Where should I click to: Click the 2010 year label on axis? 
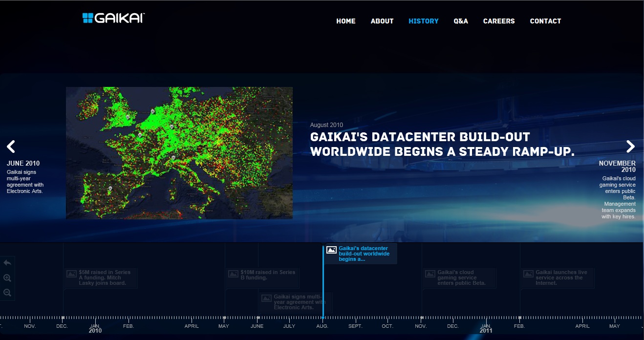click(95, 331)
